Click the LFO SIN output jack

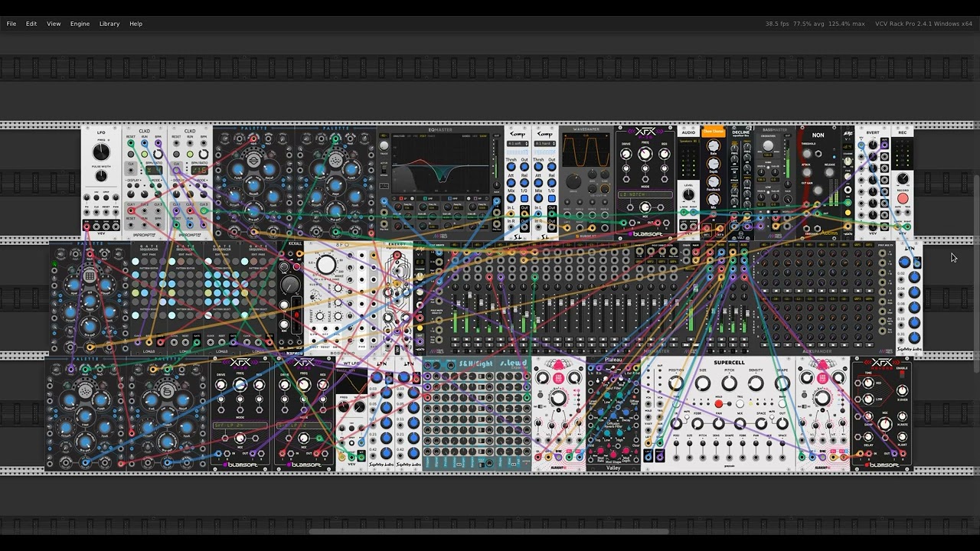pyautogui.click(x=88, y=226)
